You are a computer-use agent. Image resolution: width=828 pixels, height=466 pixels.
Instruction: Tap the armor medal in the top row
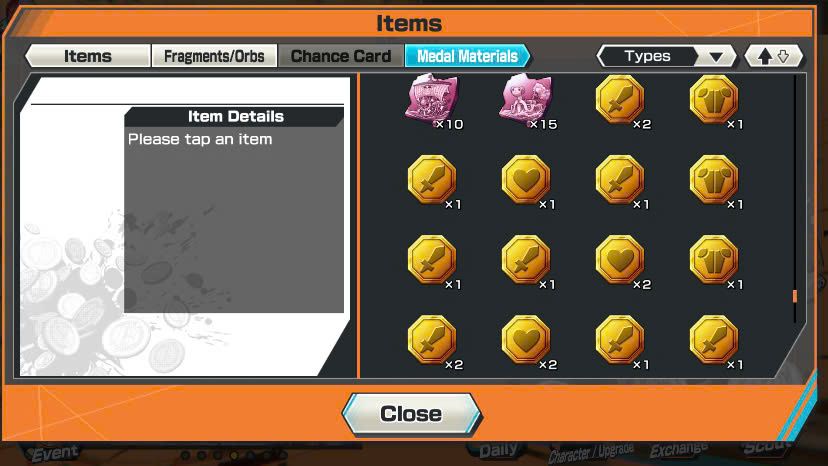[x=714, y=99]
